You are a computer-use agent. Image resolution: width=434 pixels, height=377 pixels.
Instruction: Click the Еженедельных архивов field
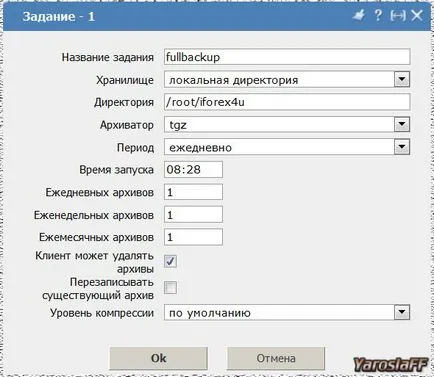point(193,215)
